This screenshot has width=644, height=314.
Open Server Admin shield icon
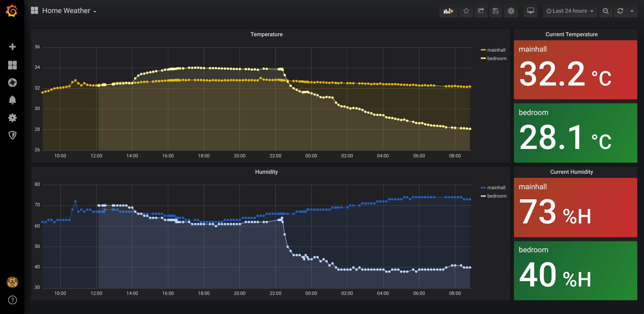pyautogui.click(x=12, y=135)
